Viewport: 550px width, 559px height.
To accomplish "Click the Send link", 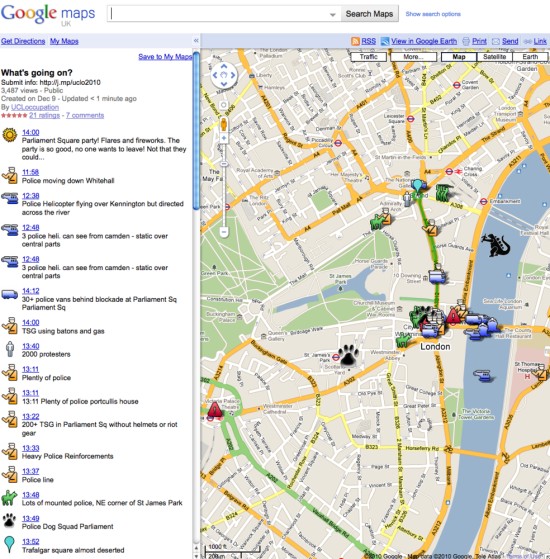I will (x=510, y=41).
